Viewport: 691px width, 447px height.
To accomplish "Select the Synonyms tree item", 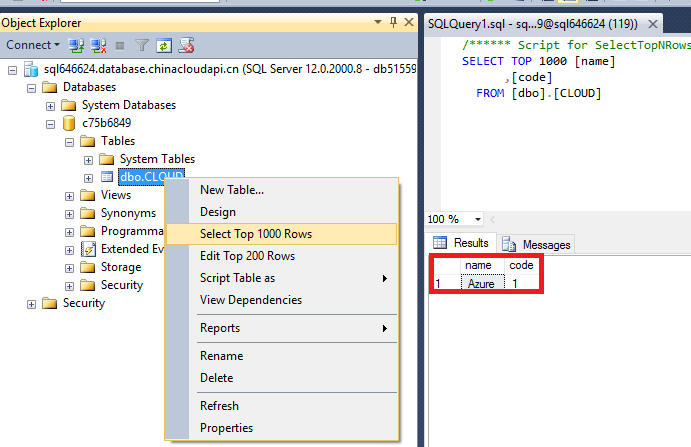I will (128, 213).
